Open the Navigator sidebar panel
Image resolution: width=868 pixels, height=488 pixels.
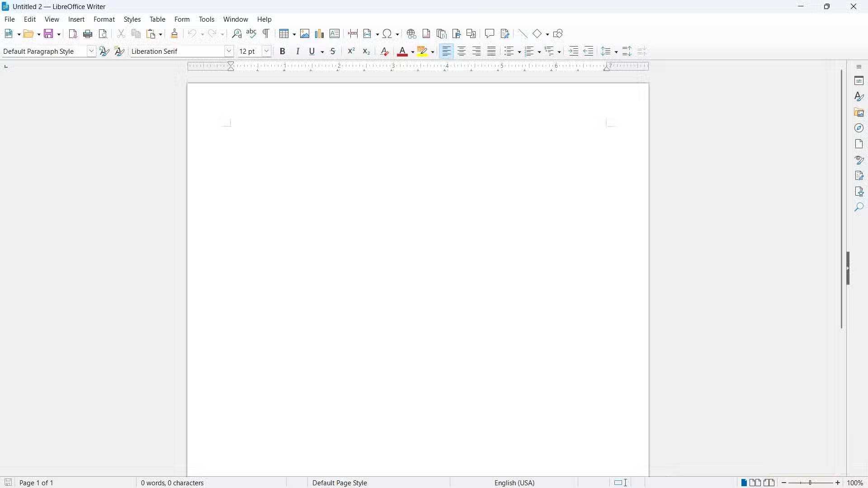coord(859,128)
